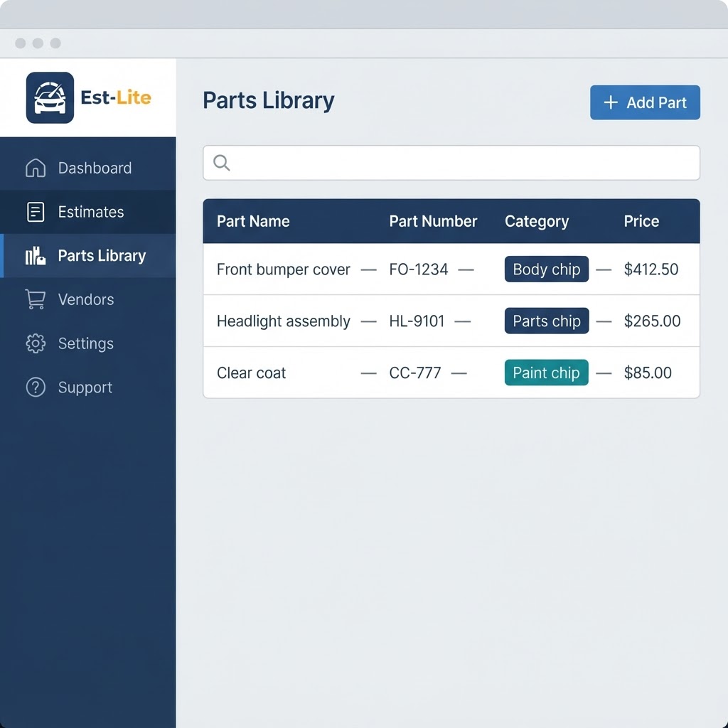Click the Body chip category tag
The image size is (728, 728).
tap(547, 269)
